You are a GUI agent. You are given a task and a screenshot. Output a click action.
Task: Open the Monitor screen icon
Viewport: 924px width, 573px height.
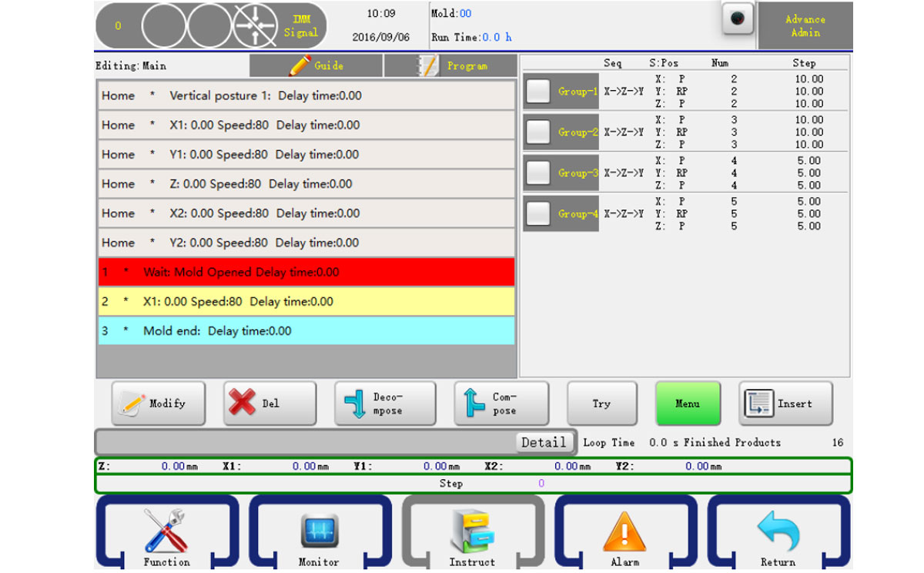point(319,531)
